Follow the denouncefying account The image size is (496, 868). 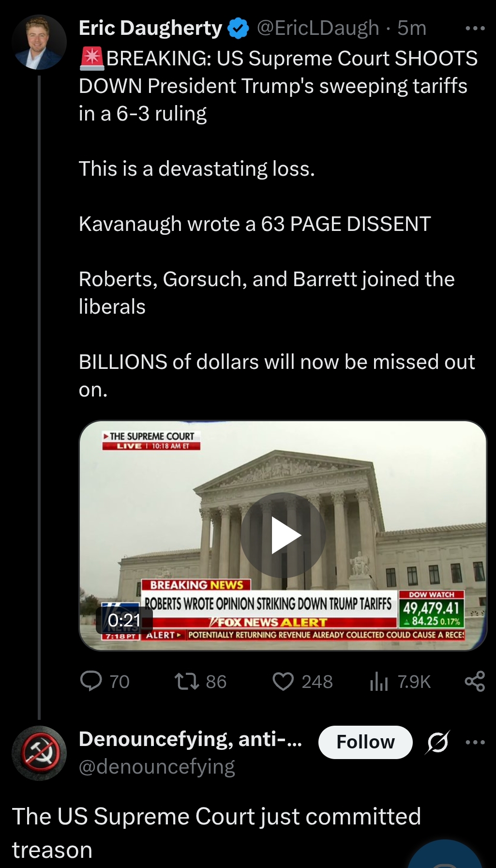(x=365, y=742)
